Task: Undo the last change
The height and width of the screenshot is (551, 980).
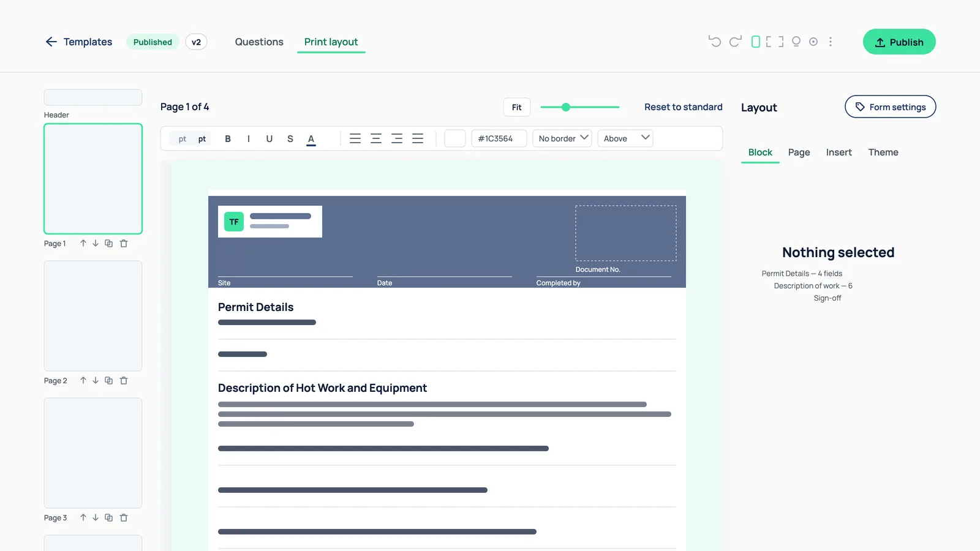Action: click(x=714, y=42)
